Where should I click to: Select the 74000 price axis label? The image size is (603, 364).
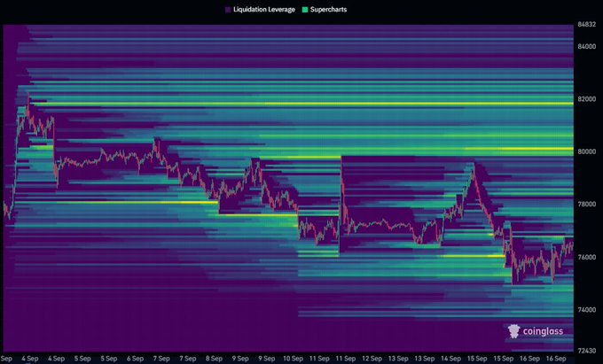(x=587, y=309)
